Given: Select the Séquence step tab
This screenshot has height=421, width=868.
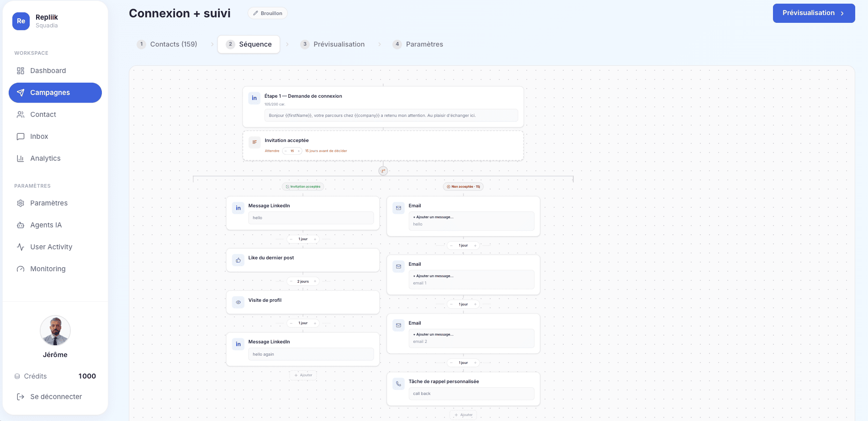Looking at the screenshot, I should click(249, 44).
